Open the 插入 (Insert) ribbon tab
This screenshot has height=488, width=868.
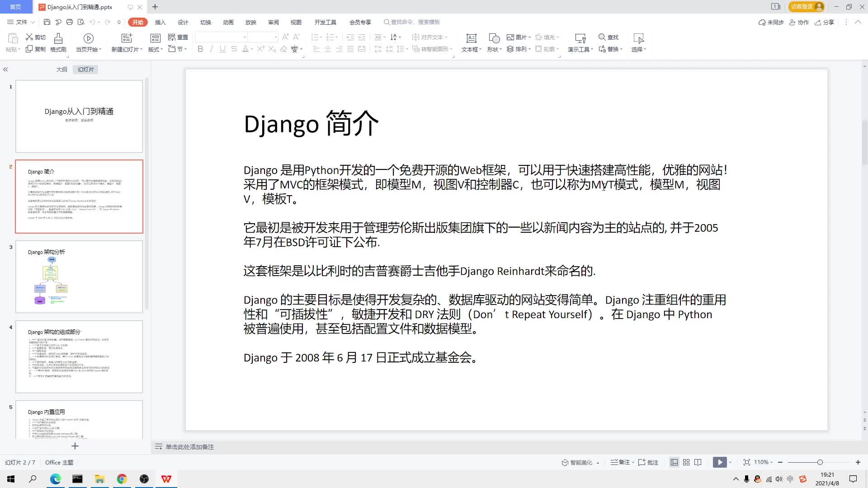coord(160,22)
